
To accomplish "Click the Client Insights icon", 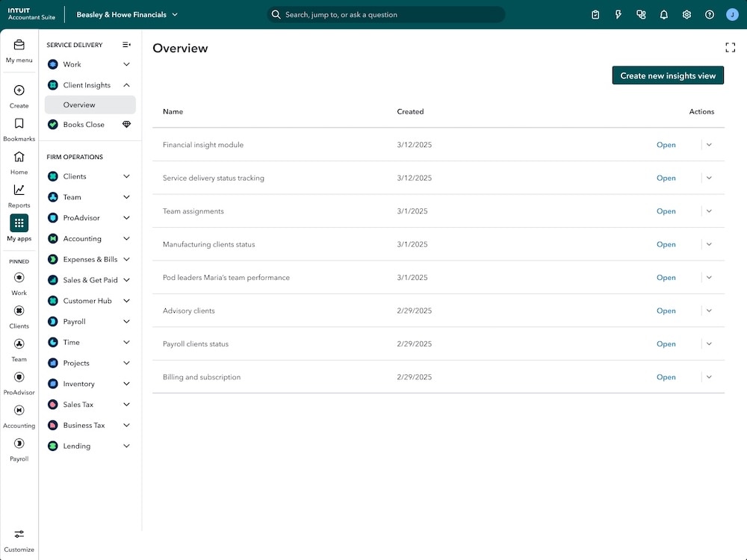I will [51, 85].
